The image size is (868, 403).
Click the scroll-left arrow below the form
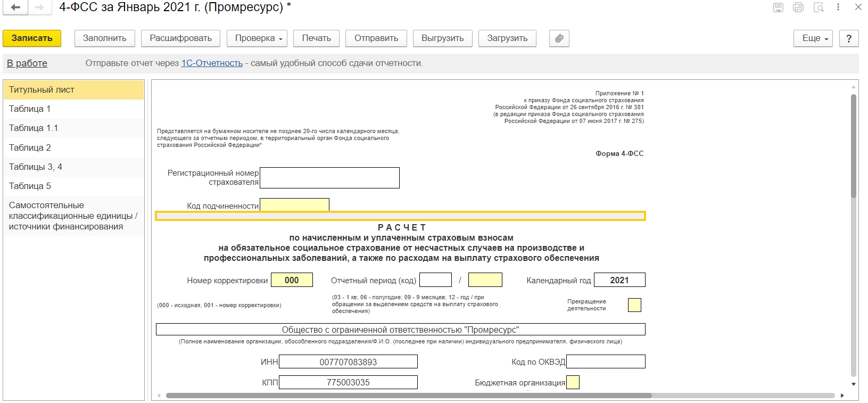[159, 396]
